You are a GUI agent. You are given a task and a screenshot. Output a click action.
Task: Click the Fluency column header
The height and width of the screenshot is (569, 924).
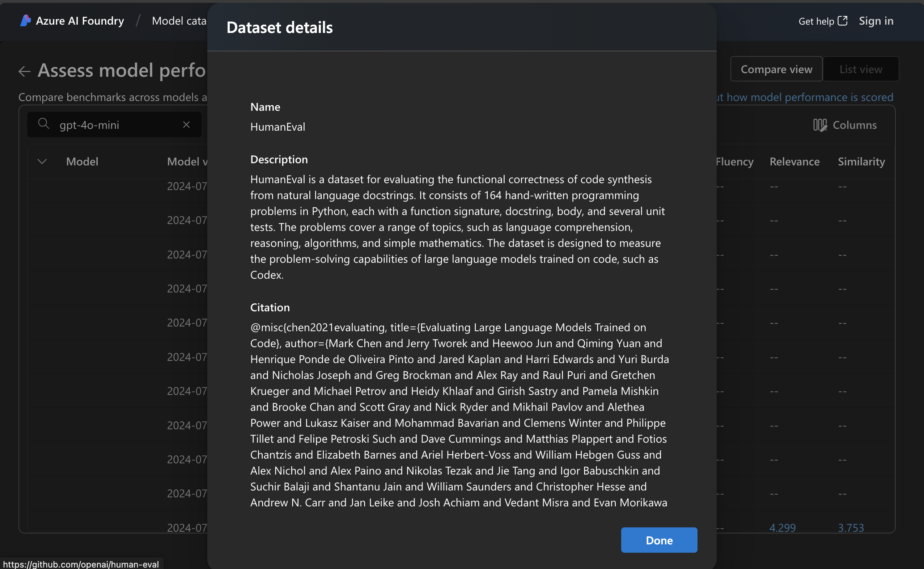[x=734, y=161]
